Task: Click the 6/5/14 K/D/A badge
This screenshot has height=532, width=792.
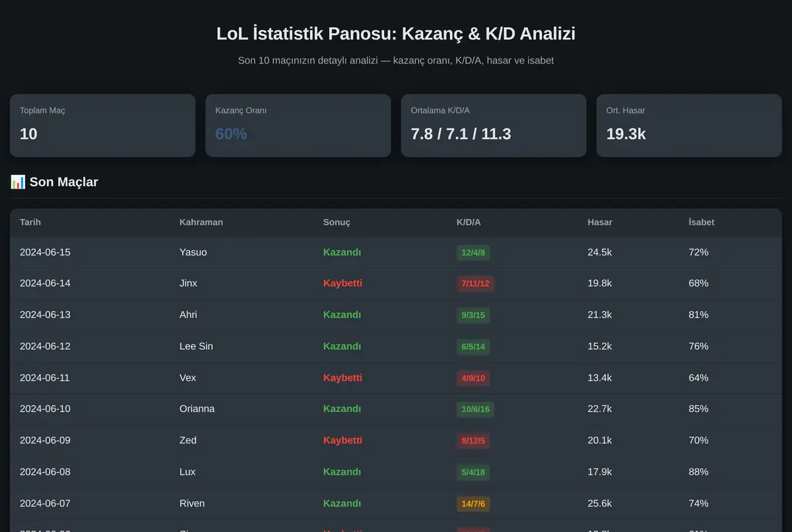Action: tap(473, 347)
